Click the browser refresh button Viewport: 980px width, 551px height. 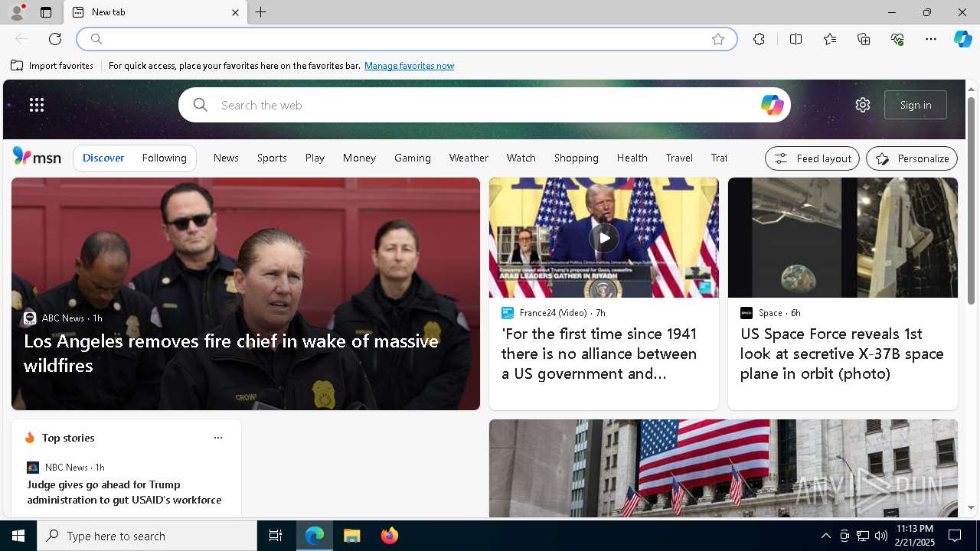point(55,39)
